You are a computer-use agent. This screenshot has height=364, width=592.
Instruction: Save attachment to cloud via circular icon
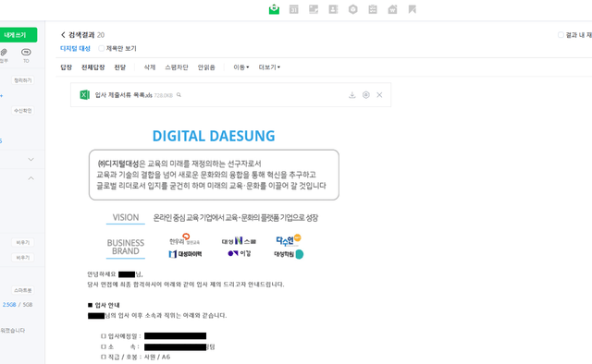coord(366,95)
